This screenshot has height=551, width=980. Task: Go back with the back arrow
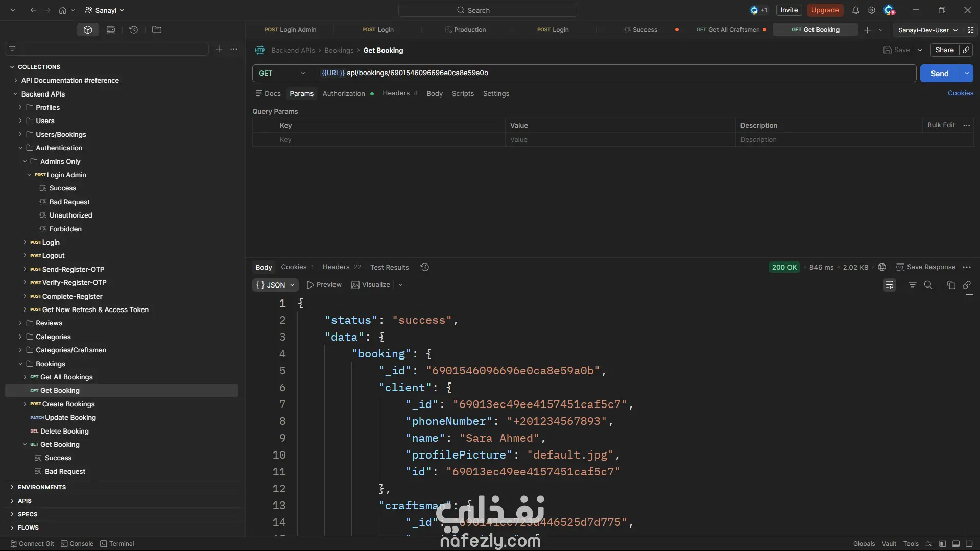33,10
